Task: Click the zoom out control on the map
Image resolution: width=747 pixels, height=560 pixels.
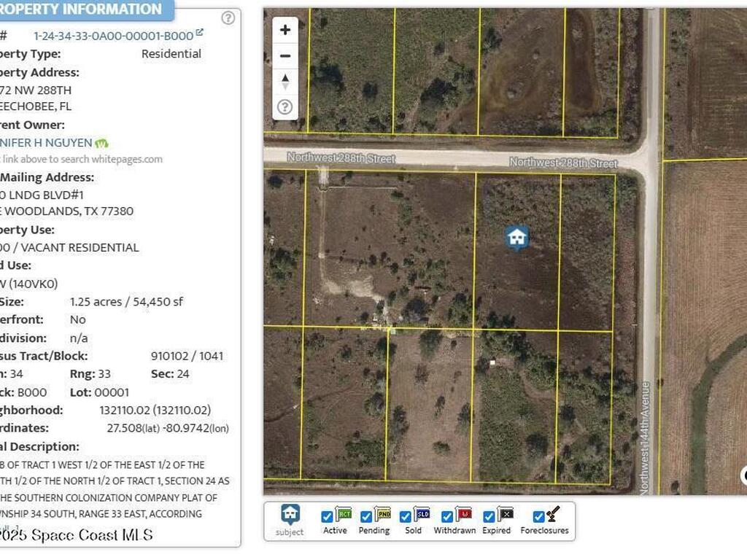Action: pyautogui.click(x=285, y=55)
